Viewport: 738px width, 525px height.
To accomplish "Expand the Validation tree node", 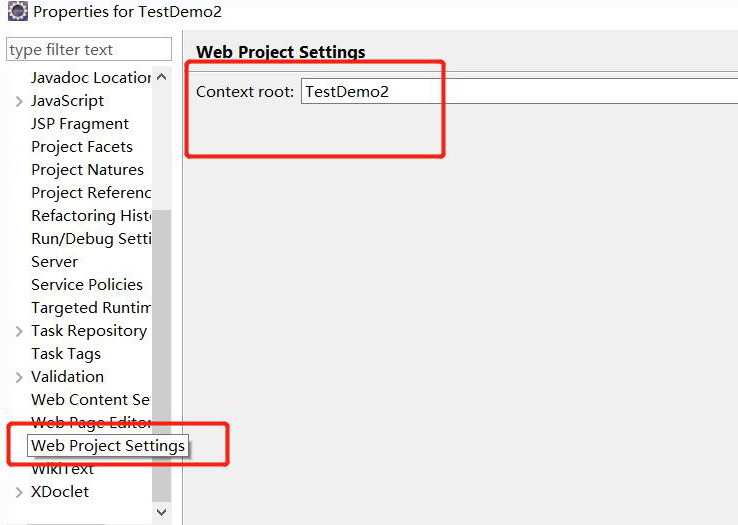I will coord(20,377).
